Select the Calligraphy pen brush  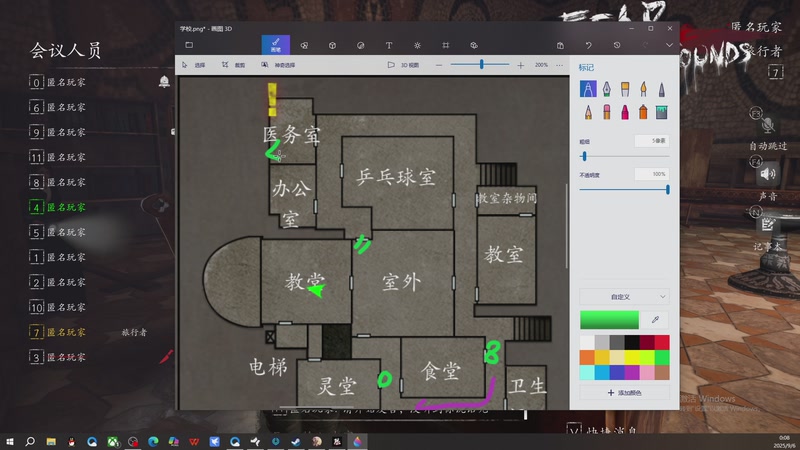(607, 89)
